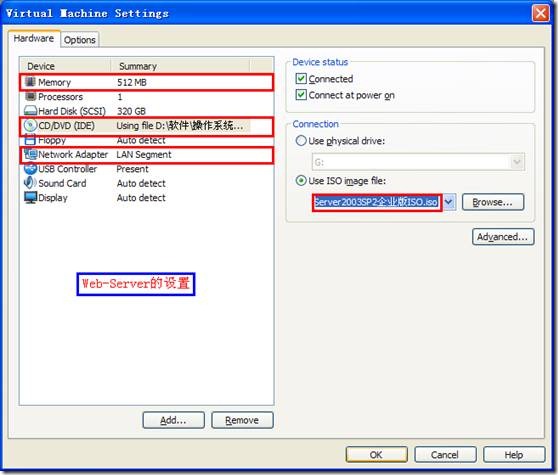Screen dimensions: 558x475
Task: Select the 'LAN Segment' network summary
Action: point(144,154)
